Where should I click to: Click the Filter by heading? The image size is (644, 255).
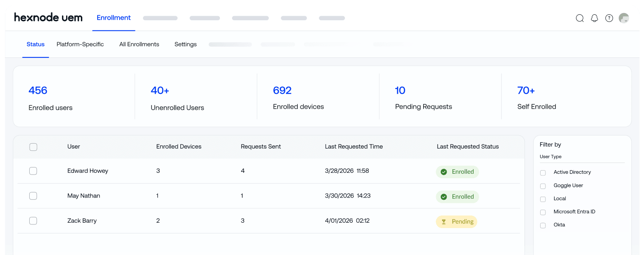pyautogui.click(x=550, y=145)
